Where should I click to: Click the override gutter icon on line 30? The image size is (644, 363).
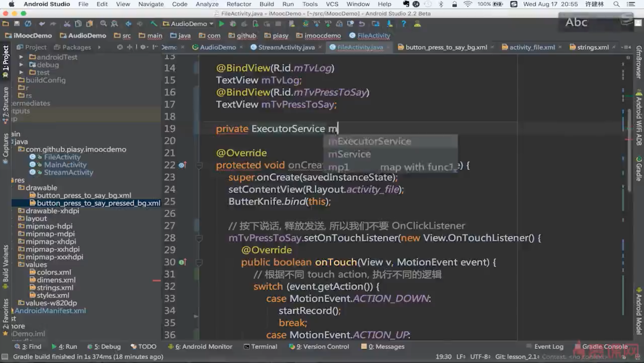coord(183,262)
